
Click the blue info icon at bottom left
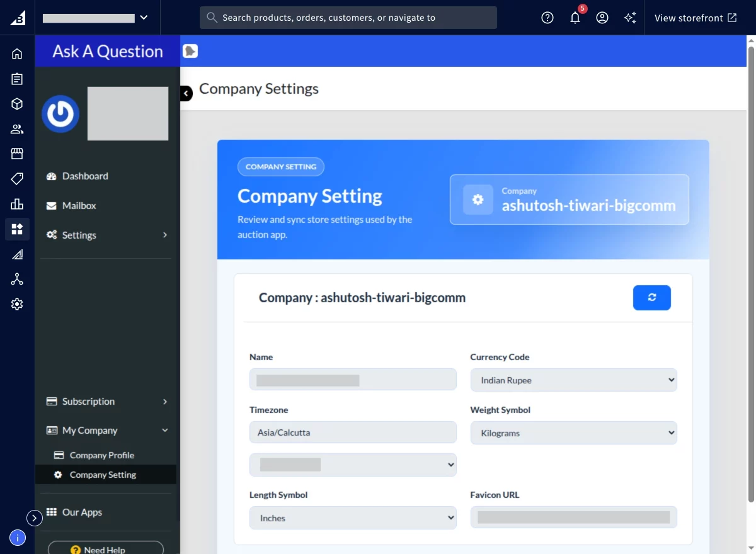tap(18, 538)
